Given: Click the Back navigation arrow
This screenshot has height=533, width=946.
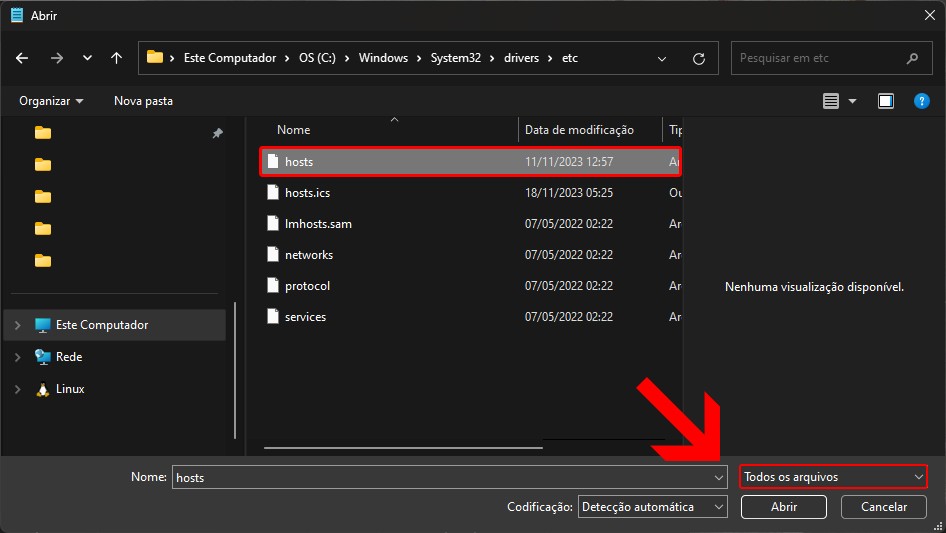Looking at the screenshot, I should tap(23, 58).
